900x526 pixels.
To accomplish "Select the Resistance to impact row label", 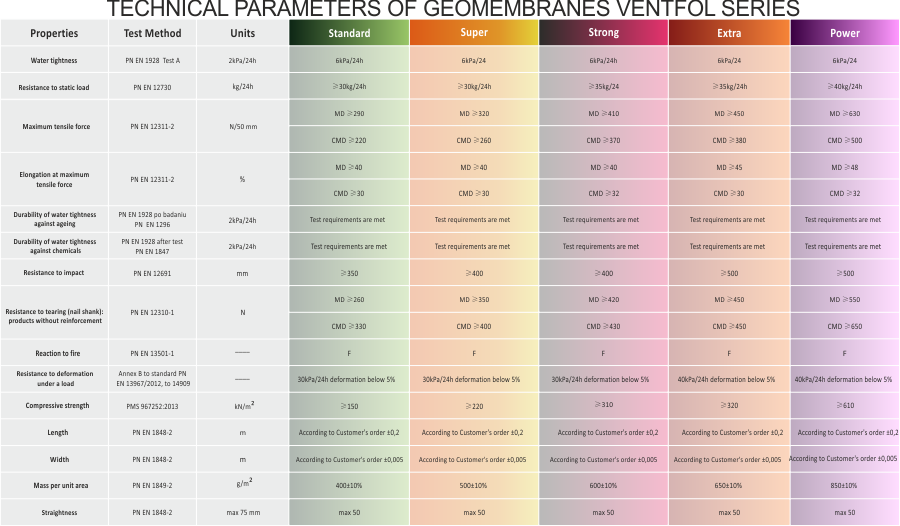I will coord(54,272).
